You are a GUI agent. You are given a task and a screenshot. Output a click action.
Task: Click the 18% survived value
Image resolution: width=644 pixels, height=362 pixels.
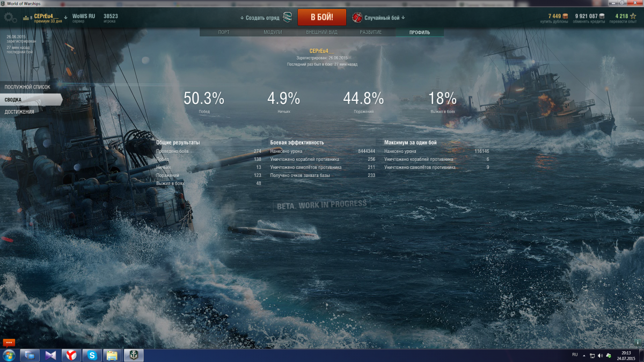point(443,98)
